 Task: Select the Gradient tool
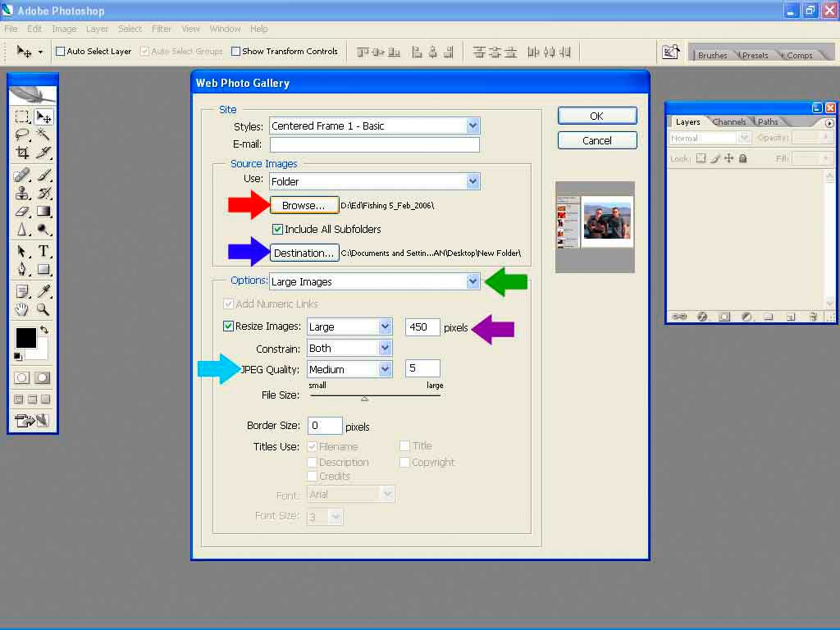[x=43, y=211]
